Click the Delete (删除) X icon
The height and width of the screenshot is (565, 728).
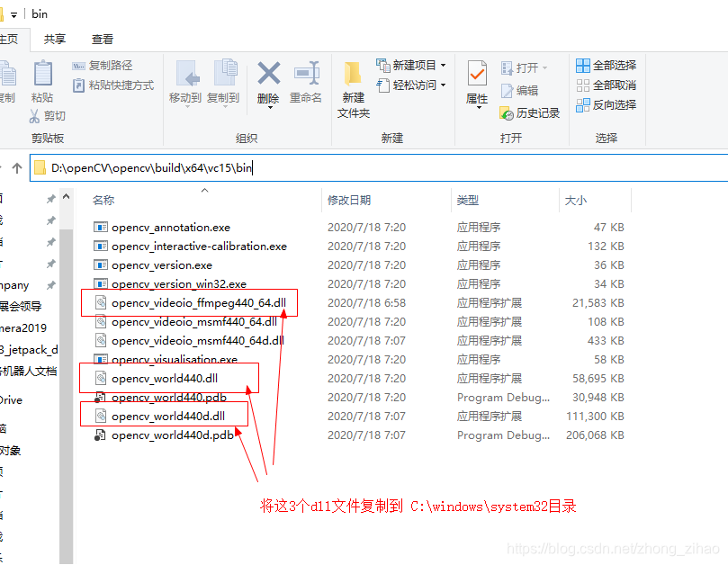(269, 73)
